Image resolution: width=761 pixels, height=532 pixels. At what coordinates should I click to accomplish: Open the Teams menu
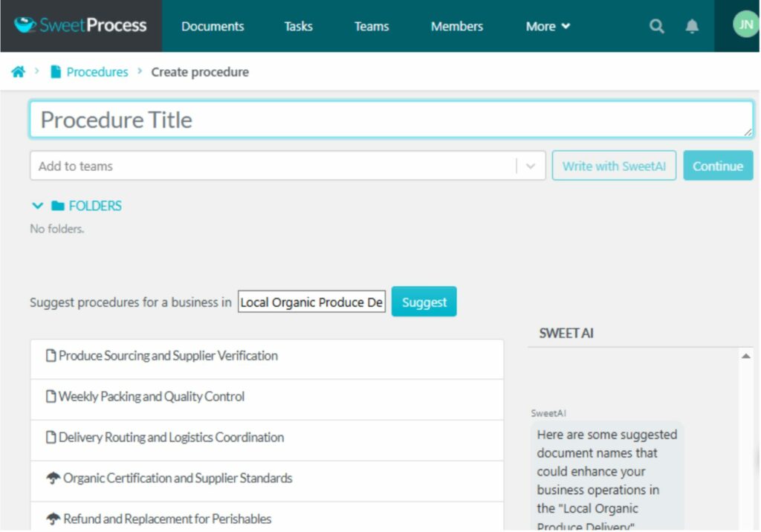[x=372, y=26]
